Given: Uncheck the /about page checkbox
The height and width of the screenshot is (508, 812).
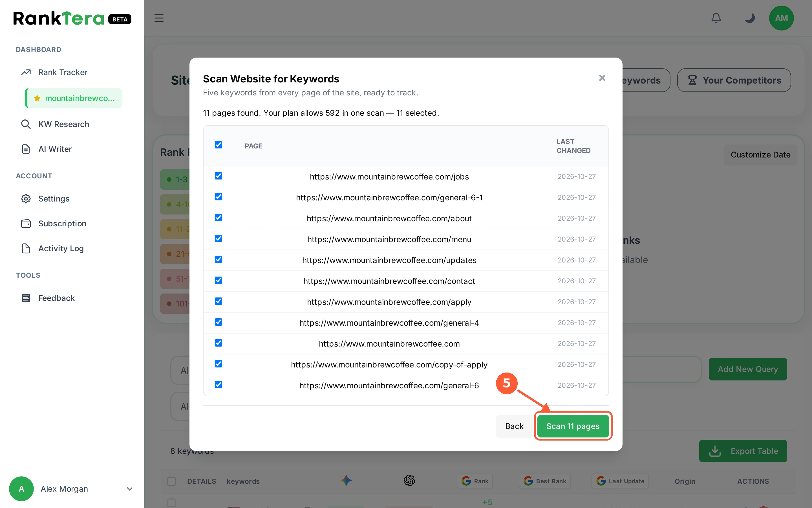Looking at the screenshot, I should click(219, 218).
